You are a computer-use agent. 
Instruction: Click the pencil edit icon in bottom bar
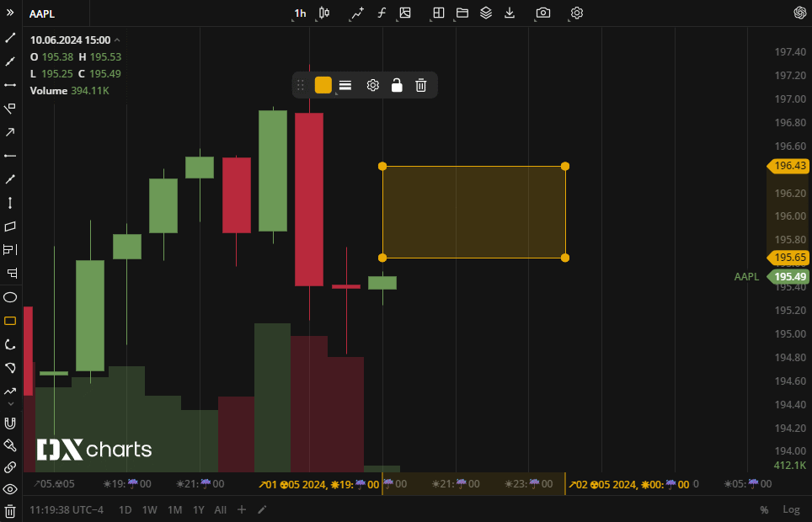click(262, 510)
